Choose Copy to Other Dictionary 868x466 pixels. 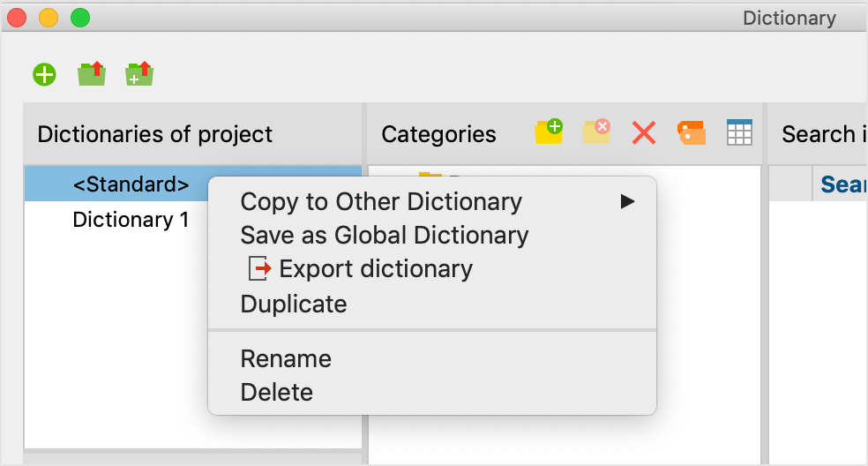pos(381,202)
